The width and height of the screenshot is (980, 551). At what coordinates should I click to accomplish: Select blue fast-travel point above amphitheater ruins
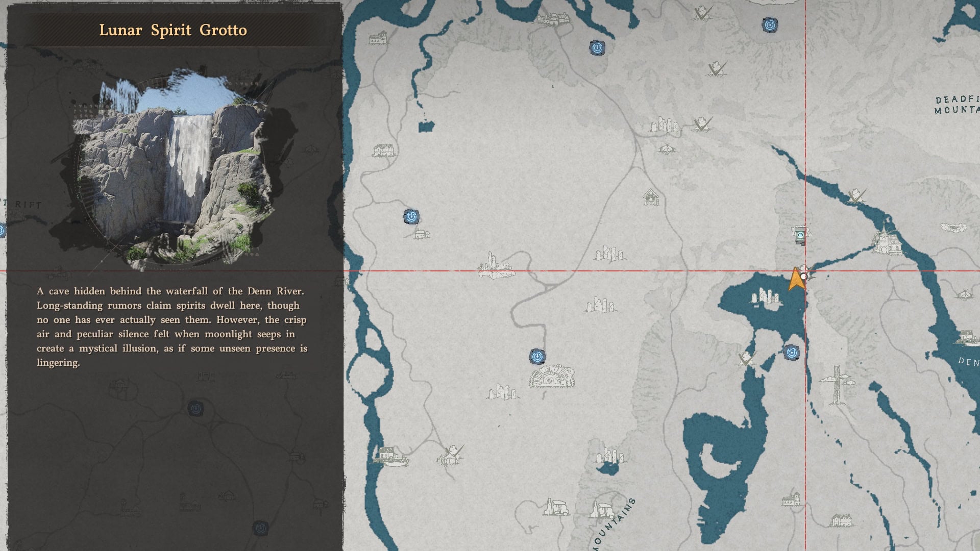(x=537, y=356)
